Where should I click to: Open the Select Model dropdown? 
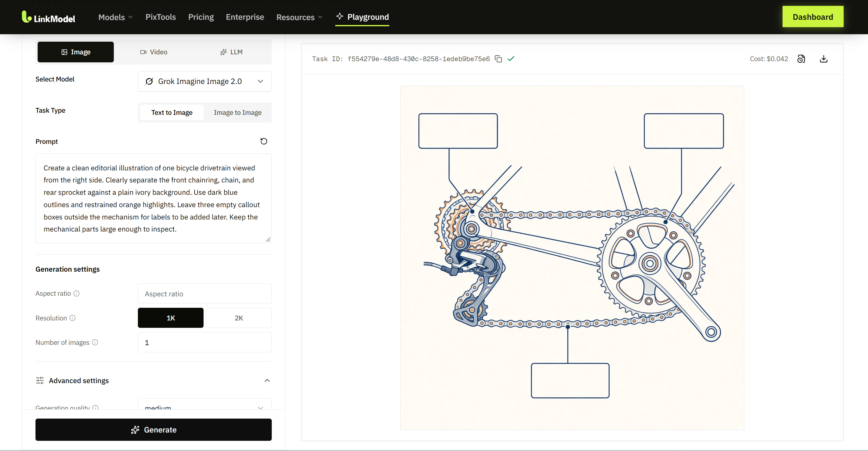pyautogui.click(x=205, y=81)
